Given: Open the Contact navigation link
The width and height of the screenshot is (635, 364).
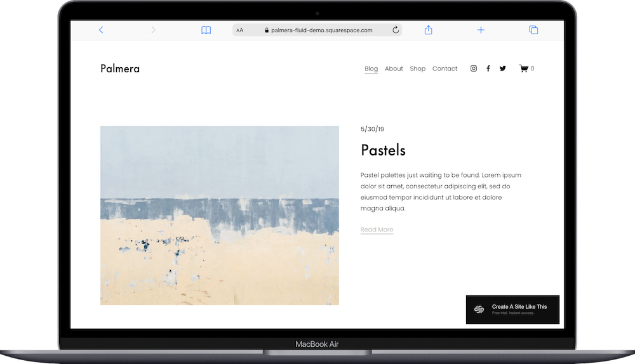Looking at the screenshot, I should (444, 68).
